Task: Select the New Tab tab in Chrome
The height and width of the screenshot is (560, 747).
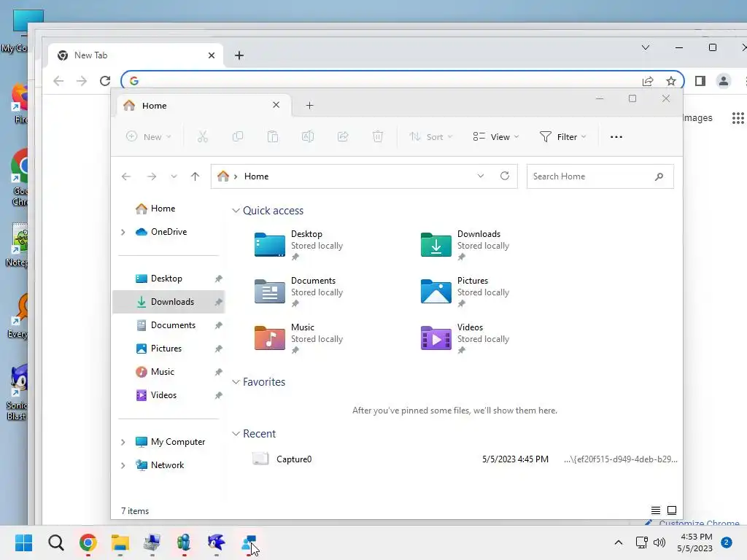Action: pyautogui.click(x=136, y=55)
